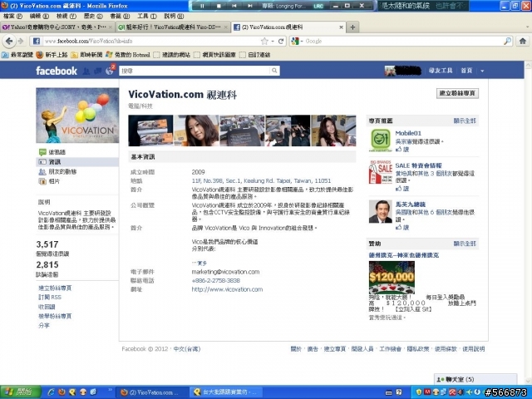Screen dimensions: 532x399
Task: Click 顯示全部 beside 專頁推薦
Action: (x=465, y=121)
